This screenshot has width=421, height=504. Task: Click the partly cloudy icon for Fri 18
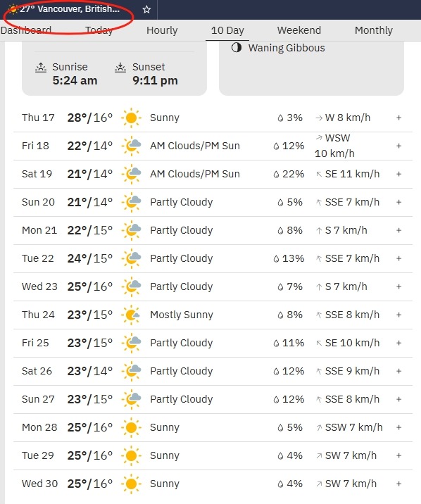coord(131,146)
